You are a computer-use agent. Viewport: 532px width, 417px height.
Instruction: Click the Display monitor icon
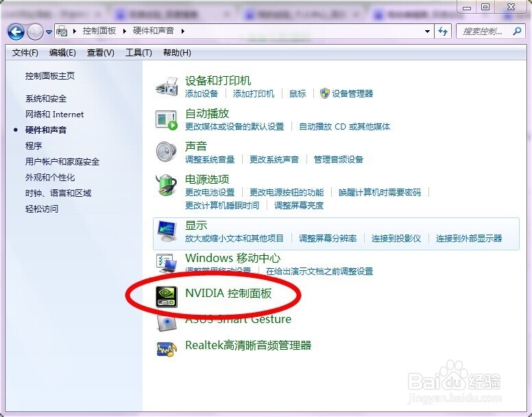click(167, 231)
